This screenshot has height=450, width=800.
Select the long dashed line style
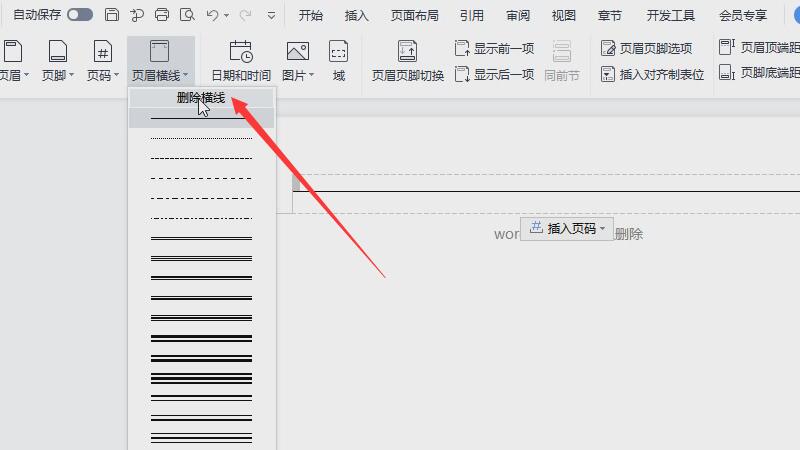click(202, 178)
